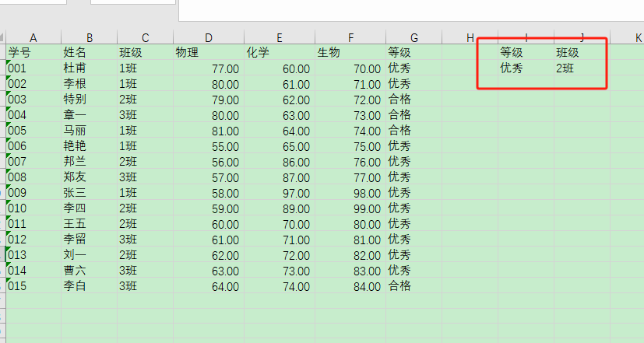644x343 pixels.
Task: Click the name cell 张三
Action: click(x=89, y=192)
